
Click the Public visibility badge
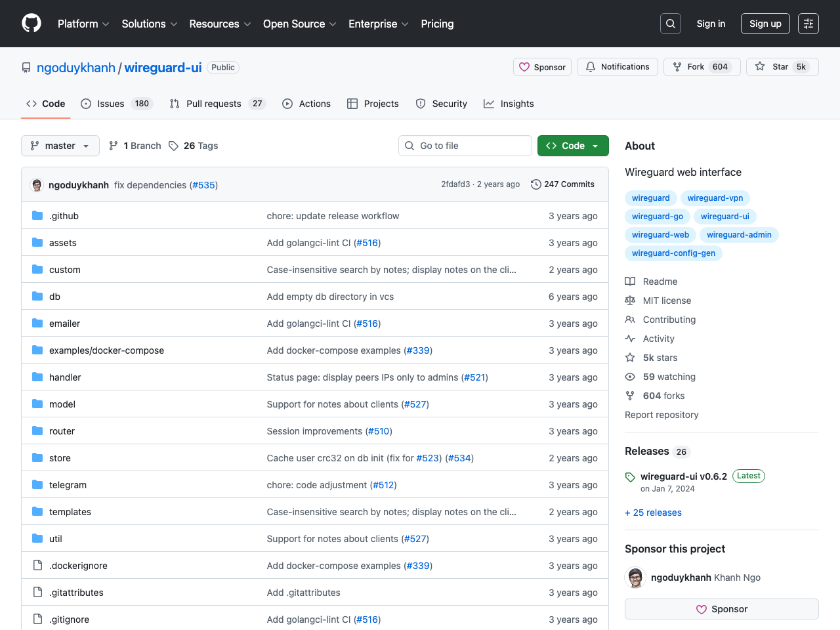pyautogui.click(x=222, y=67)
